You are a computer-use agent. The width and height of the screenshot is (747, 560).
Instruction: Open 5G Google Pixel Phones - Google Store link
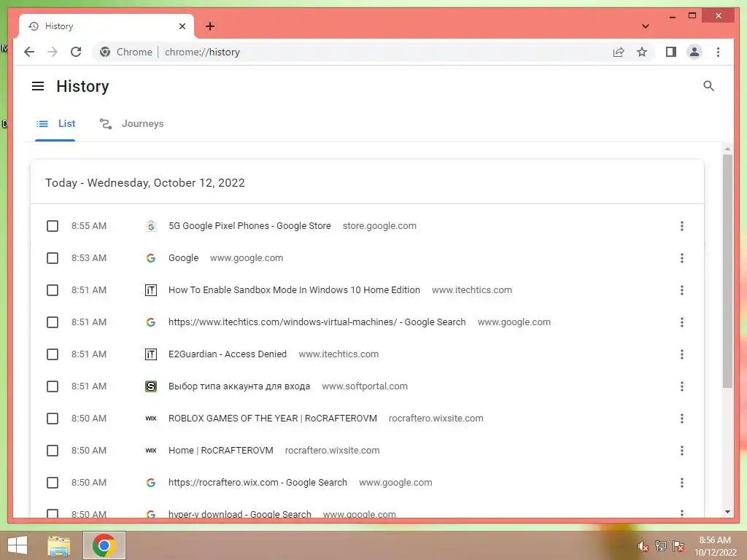pos(249,226)
